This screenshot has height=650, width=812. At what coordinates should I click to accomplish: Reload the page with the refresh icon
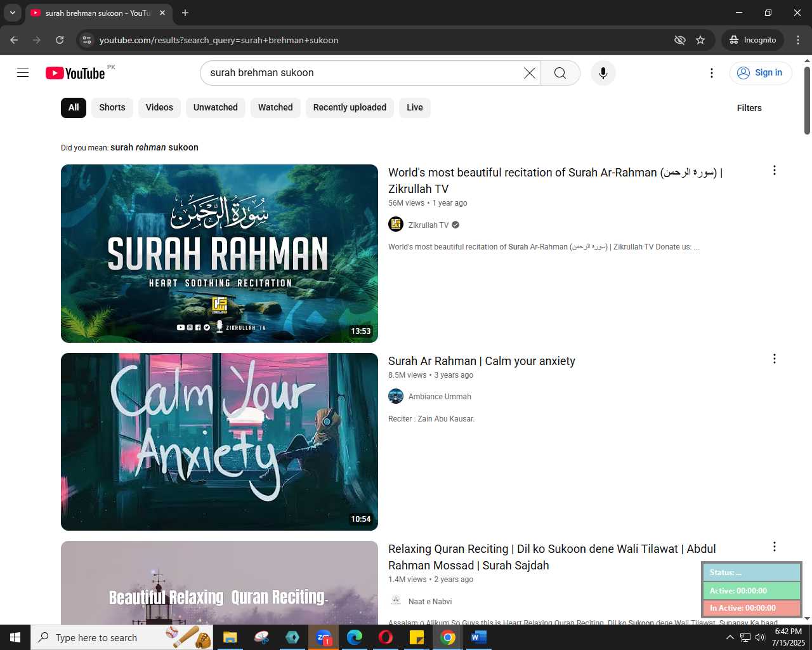pyautogui.click(x=60, y=40)
